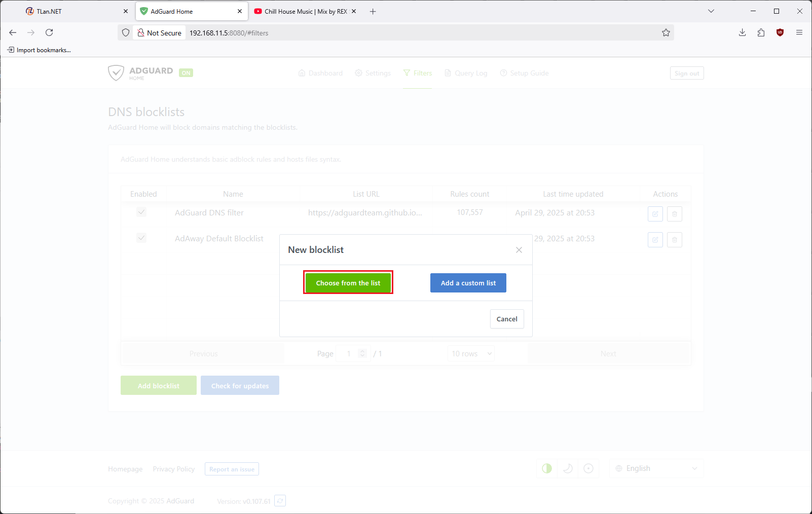Click the Next page button
This screenshot has width=812, height=514.
[x=608, y=353]
